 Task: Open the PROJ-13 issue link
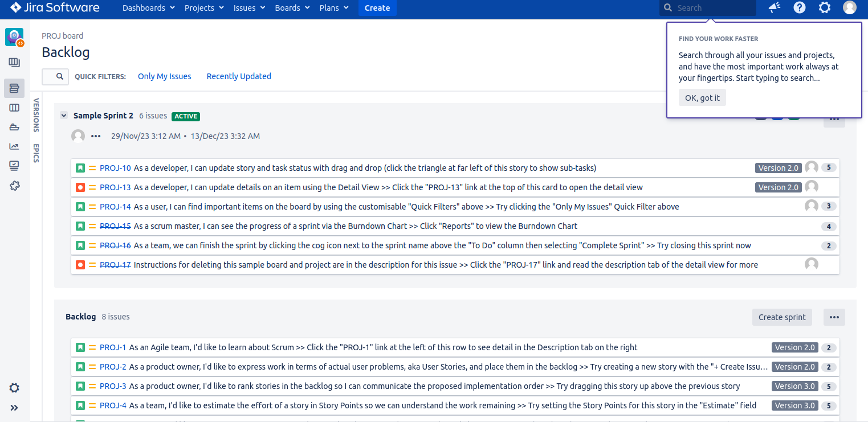coord(115,187)
